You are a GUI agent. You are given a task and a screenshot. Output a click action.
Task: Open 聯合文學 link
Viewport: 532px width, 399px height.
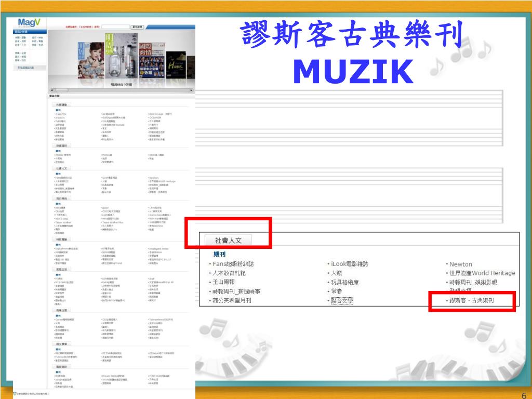tap(342, 301)
